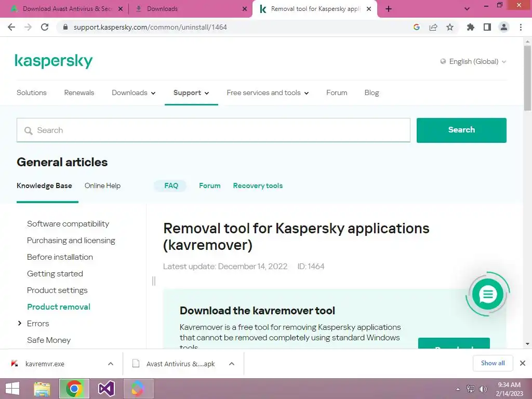Close the Download Avast Antivirus tab

[x=121, y=9]
